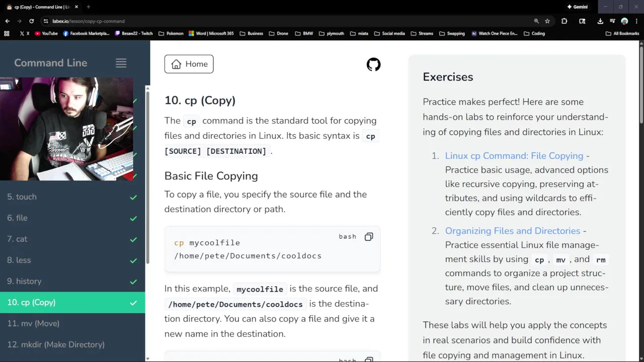The image size is (644, 362).
Task: Bookmark this page with the star icon
Action: point(547,21)
